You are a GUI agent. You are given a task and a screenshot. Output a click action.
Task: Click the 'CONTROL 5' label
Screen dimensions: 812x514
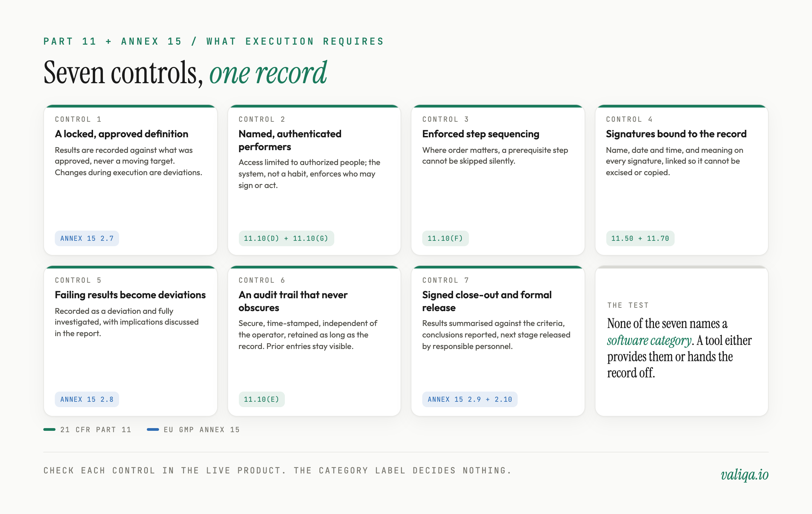78,280
